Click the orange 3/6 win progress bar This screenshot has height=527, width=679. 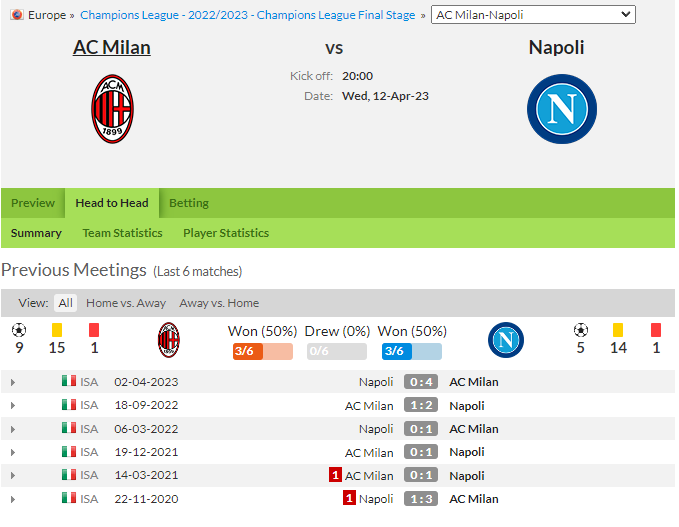pyautogui.click(x=263, y=351)
